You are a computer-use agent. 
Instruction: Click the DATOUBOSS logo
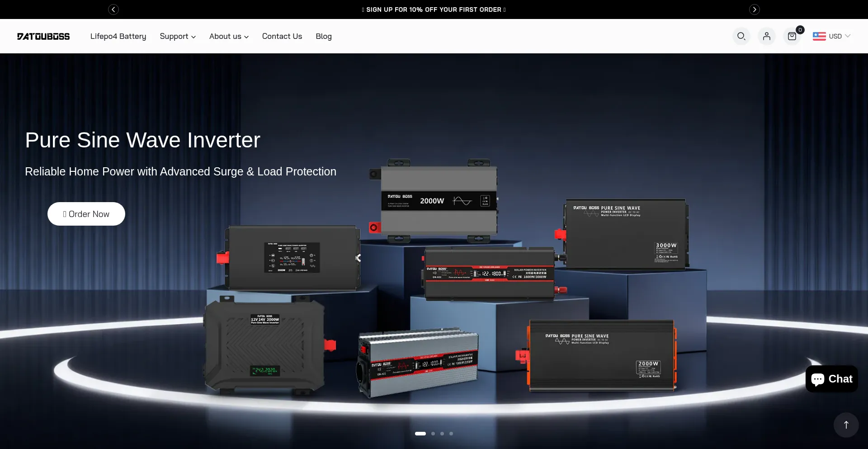[43, 36]
